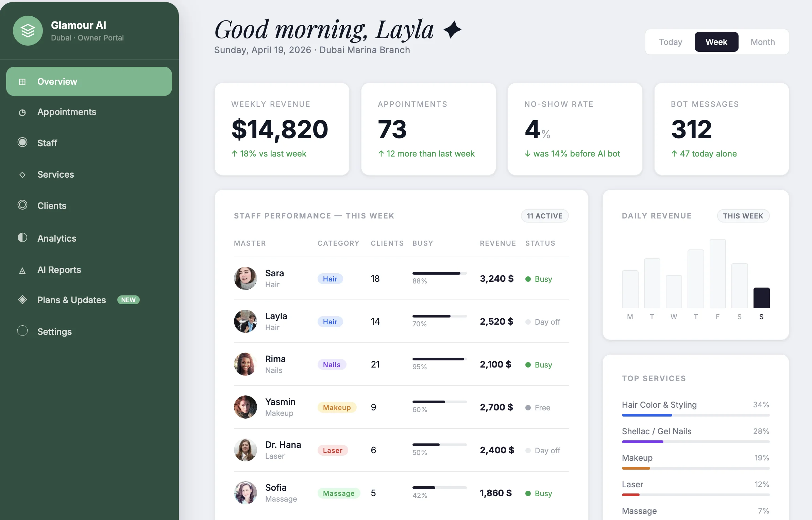The height and width of the screenshot is (520, 812).
Task: Click Shellac / Gel Nails progress bar
Action: click(x=695, y=442)
